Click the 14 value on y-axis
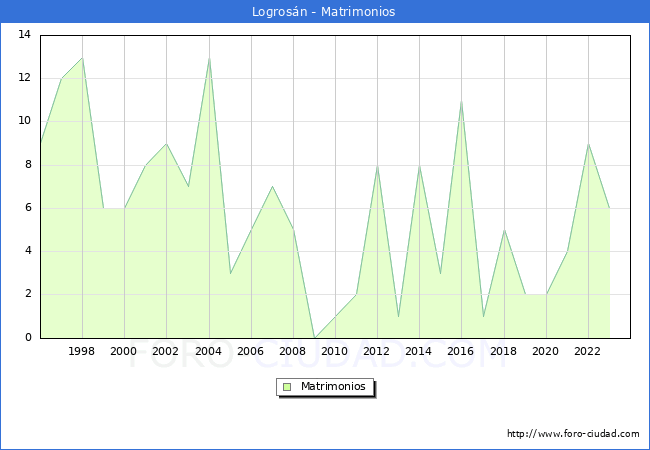 (x=25, y=35)
